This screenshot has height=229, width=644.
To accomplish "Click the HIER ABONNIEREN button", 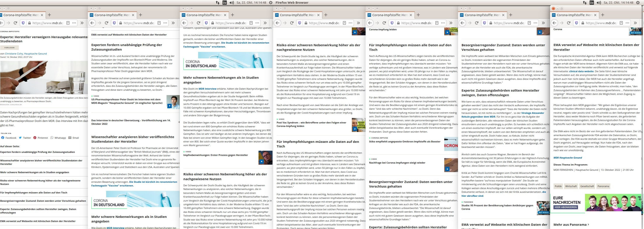I will pos(566,207).
